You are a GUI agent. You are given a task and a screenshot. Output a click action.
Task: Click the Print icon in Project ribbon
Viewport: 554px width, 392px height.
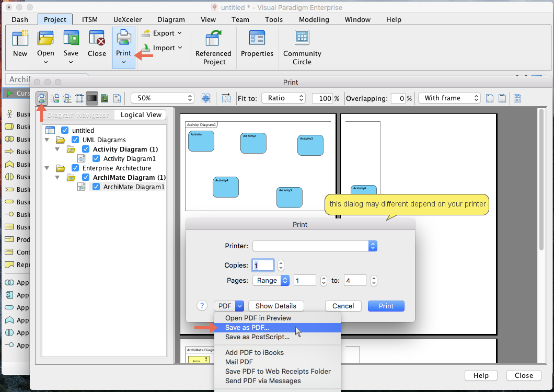124,38
